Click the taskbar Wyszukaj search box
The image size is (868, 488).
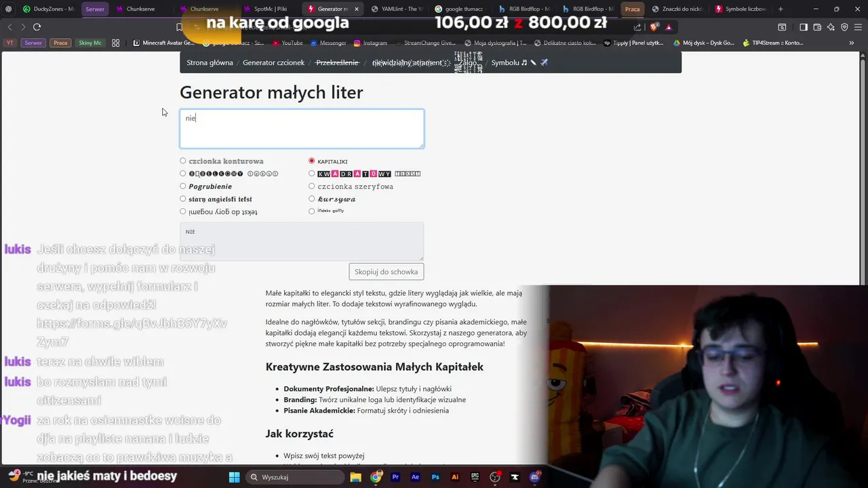tap(295, 477)
